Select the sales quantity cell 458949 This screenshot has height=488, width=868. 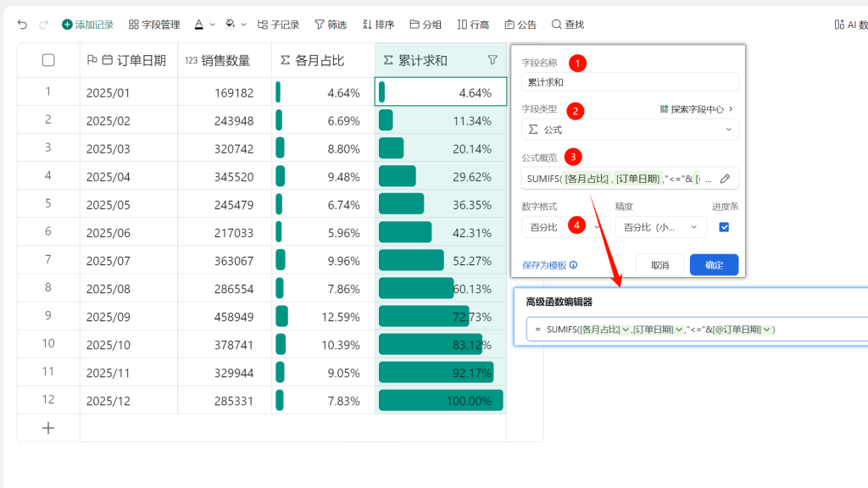225,317
